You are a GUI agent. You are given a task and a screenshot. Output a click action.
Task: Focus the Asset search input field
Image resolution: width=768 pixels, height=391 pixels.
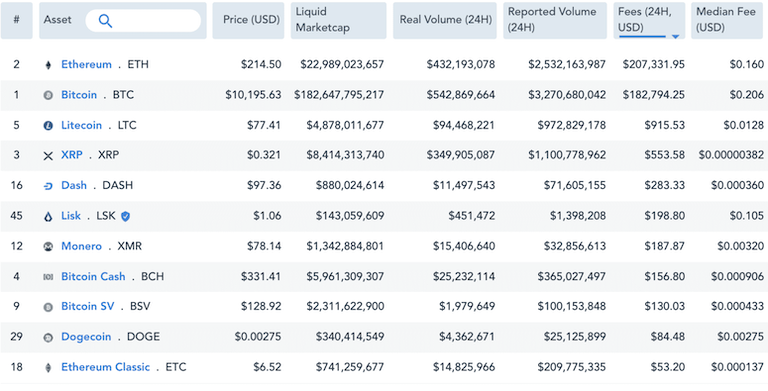[143, 21]
